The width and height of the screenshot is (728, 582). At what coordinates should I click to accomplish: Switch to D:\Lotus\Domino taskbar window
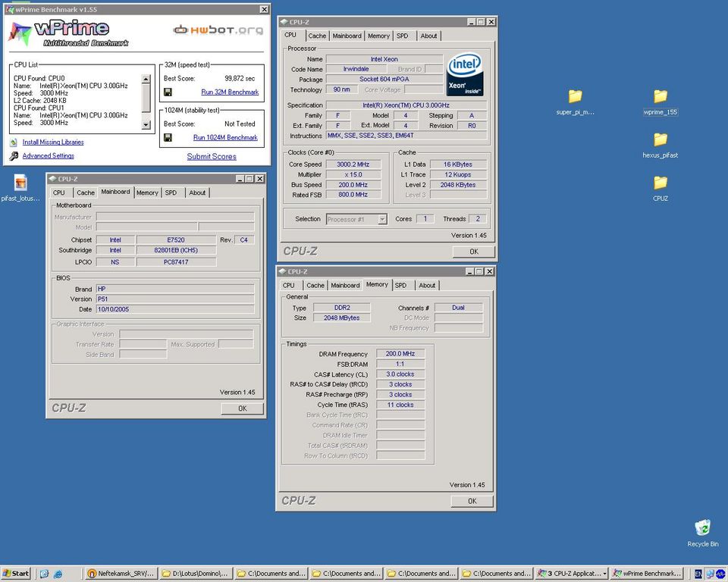point(196,574)
